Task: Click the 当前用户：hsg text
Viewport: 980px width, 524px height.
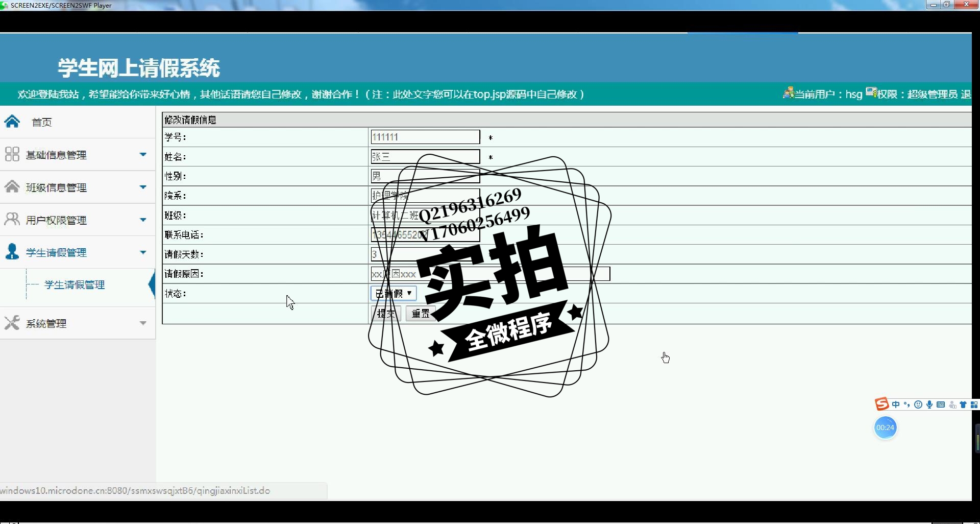Action: tap(828, 94)
